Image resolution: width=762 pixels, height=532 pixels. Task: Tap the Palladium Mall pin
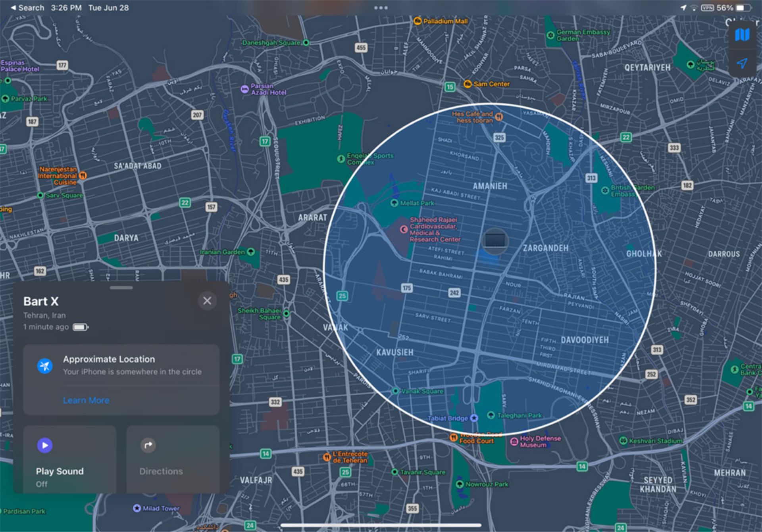418,21
